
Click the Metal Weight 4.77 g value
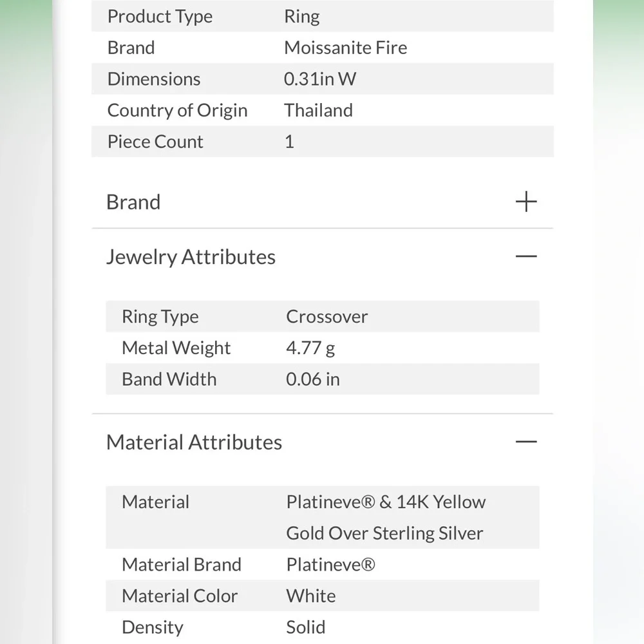coord(310,348)
